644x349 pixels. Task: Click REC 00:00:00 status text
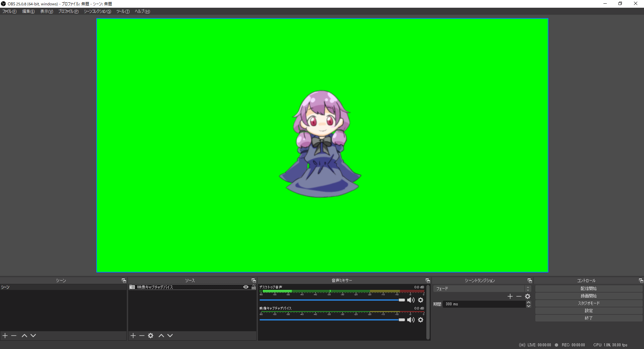tap(573, 345)
